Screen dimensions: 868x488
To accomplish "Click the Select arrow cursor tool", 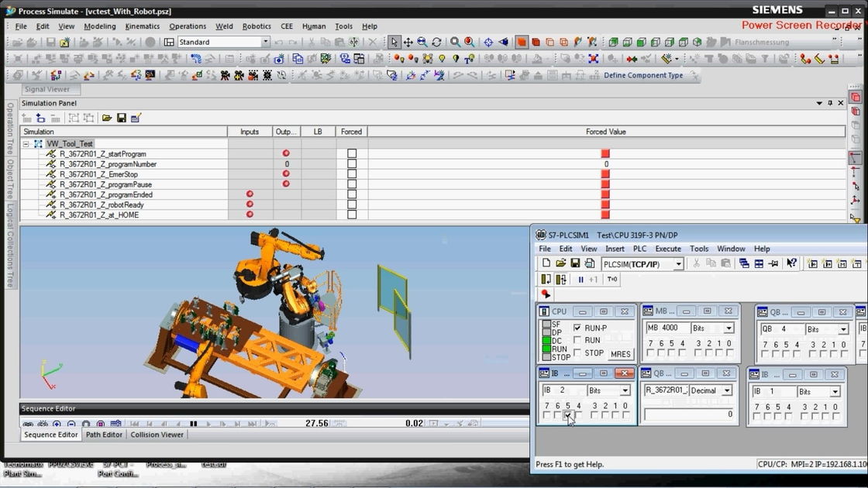I will click(394, 42).
